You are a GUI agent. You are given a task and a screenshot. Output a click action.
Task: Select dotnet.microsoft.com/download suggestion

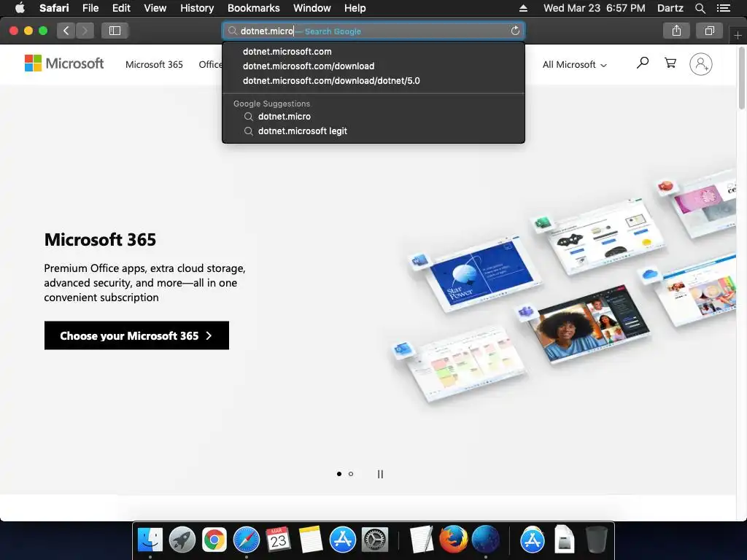pyautogui.click(x=373, y=66)
